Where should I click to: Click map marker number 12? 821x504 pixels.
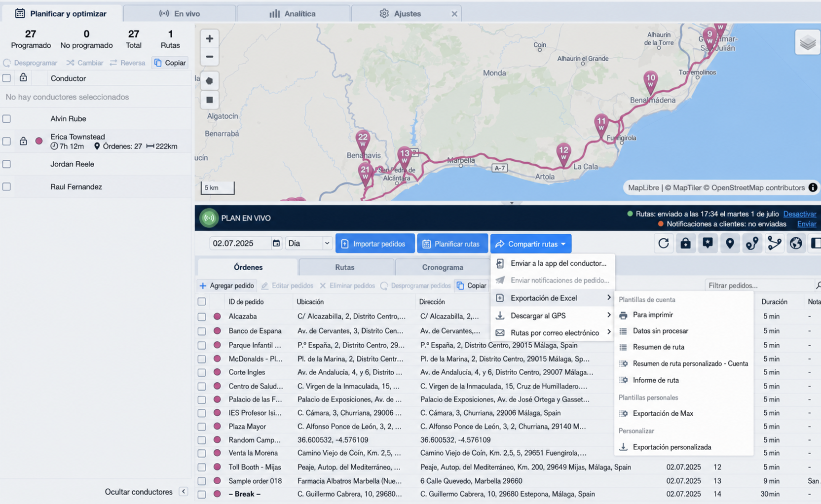click(563, 154)
